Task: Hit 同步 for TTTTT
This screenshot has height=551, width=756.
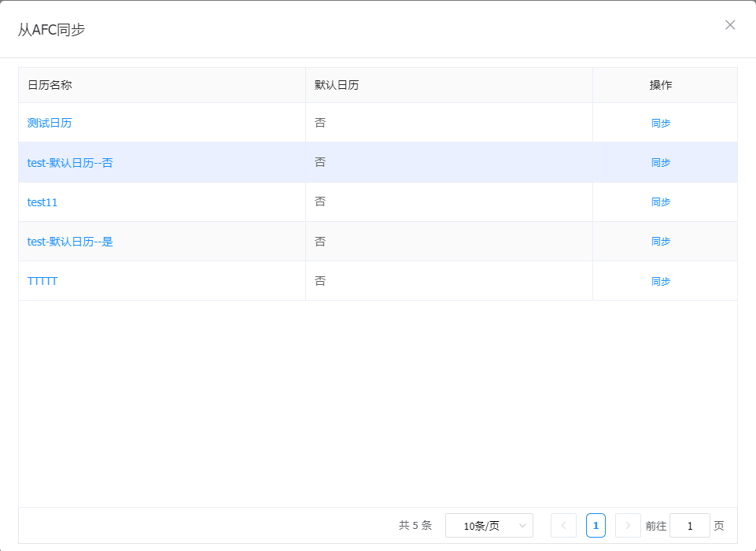Action: pos(661,281)
